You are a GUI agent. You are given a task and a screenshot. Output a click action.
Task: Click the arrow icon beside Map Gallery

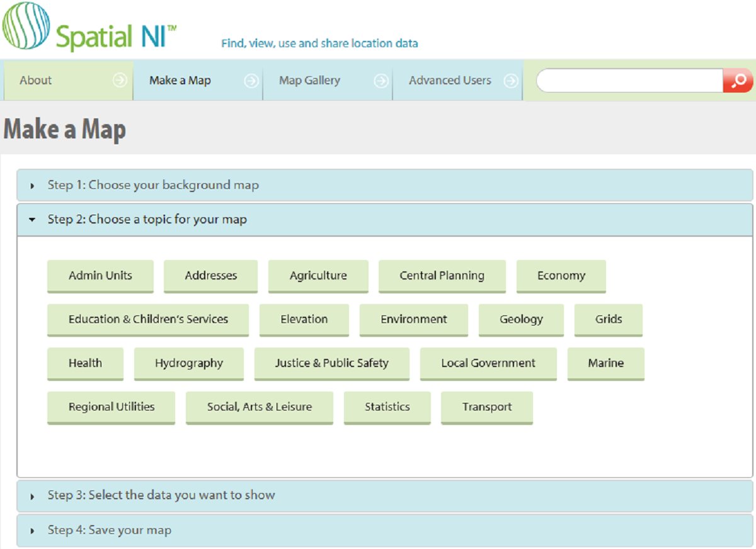coord(381,81)
